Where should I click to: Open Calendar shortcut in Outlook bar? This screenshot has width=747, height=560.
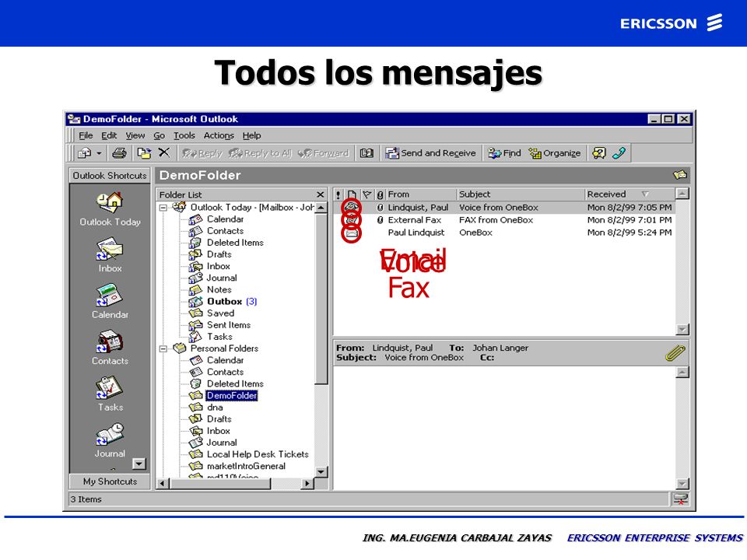pos(110,296)
